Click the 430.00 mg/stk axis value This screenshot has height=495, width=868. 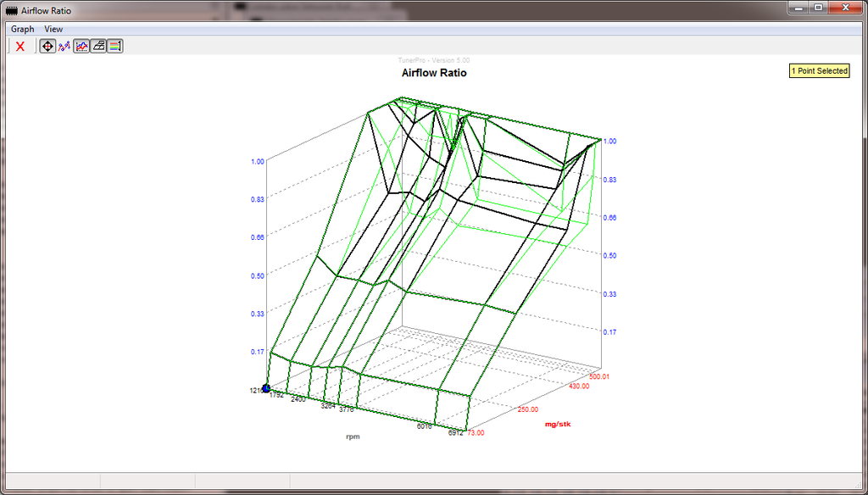(x=579, y=386)
